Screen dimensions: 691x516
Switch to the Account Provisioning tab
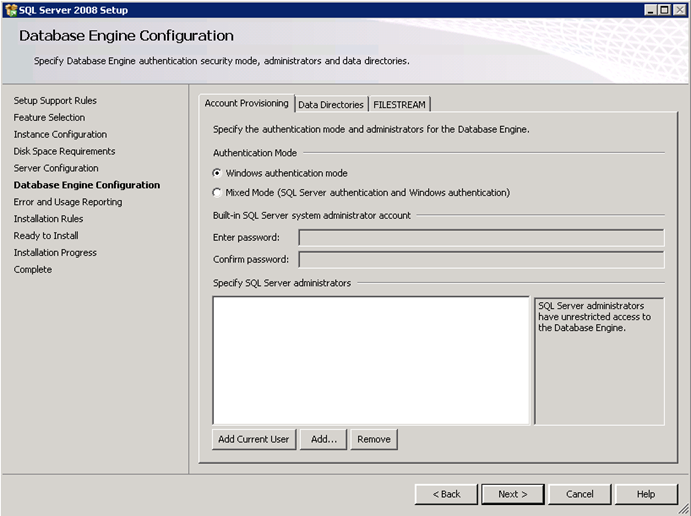coord(246,103)
